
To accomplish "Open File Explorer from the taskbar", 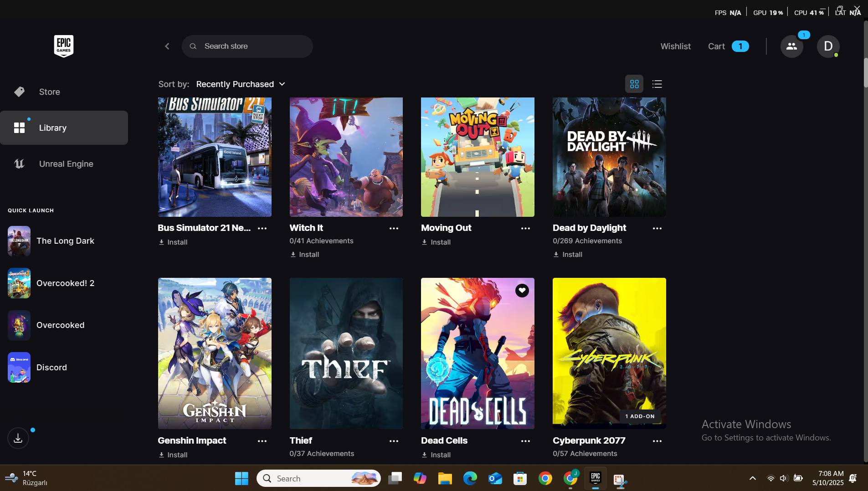I will pos(445,479).
